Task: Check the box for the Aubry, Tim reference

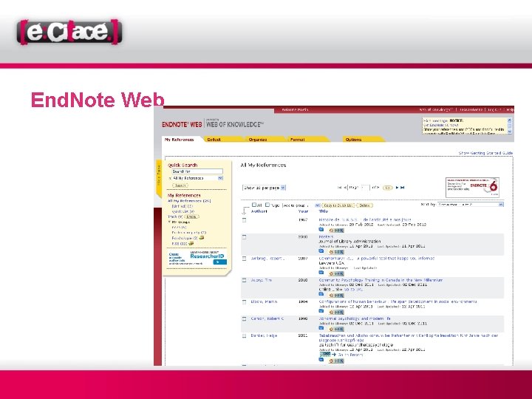Action: tap(244, 281)
